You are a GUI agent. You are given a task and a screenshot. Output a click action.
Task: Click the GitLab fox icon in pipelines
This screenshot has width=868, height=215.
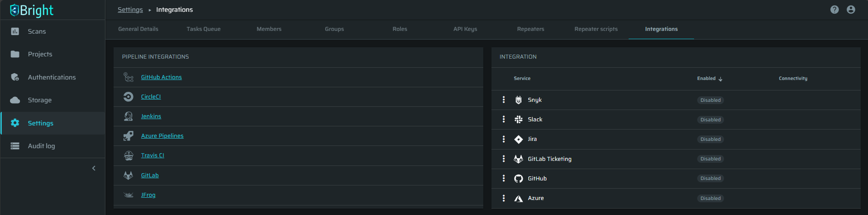[129, 175]
